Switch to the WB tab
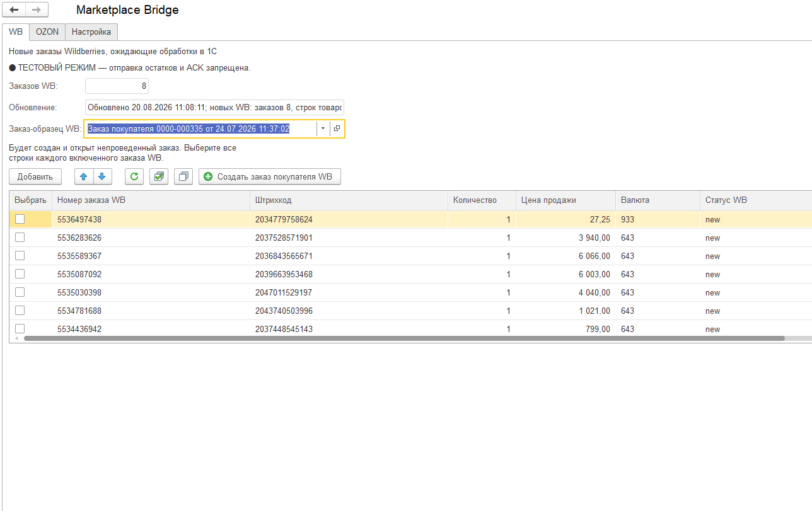Image resolution: width=812 pixels, height=511 pixels. point(16,32)
